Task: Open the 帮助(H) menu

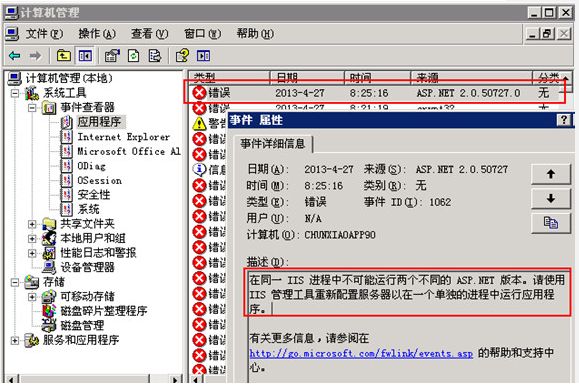Action: tap(255, 34)
